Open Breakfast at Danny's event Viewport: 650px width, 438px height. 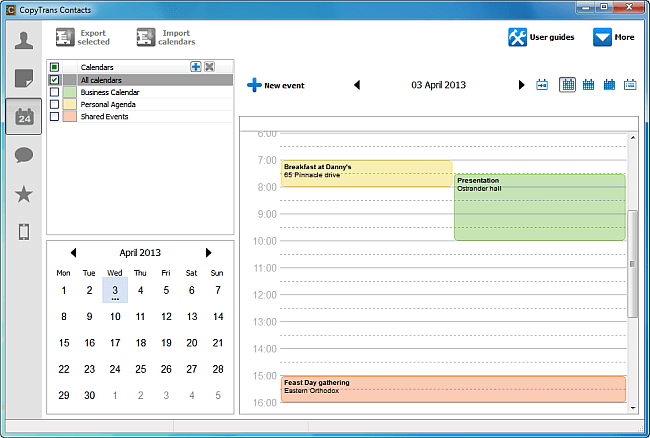(366, 173)
